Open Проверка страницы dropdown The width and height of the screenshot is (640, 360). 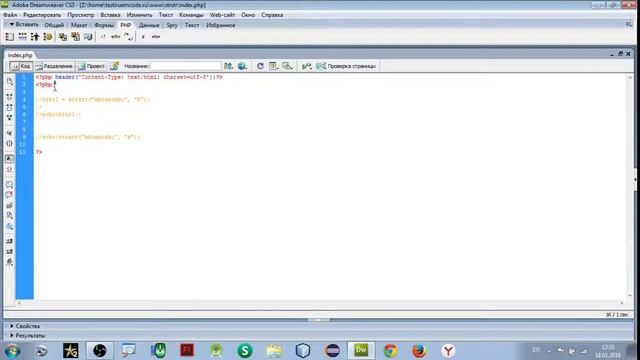coord(346,66)
